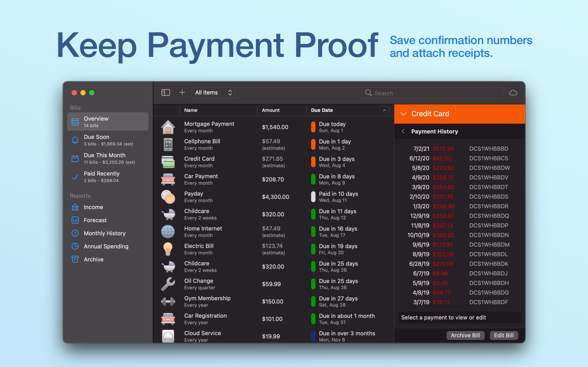This screenshot has width=588, height=367.
Task: Open the All Items filter dropdown
Action: [x=213, y=92]
